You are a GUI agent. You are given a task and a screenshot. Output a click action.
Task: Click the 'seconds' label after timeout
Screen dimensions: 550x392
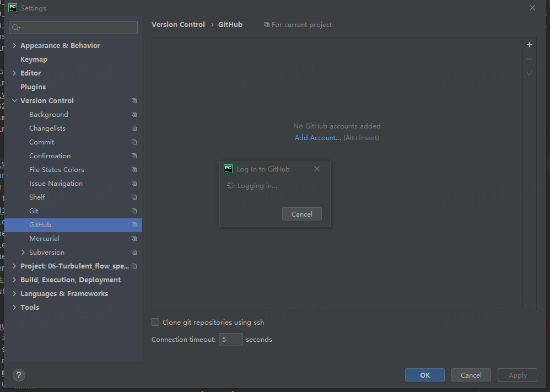(259, 340)
